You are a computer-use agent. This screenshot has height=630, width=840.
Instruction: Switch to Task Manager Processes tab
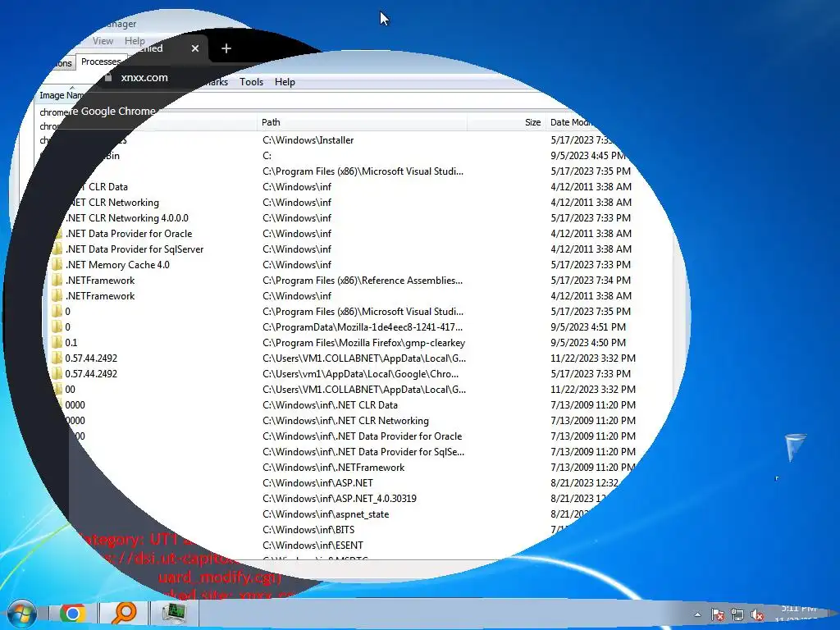click(101, 62)
